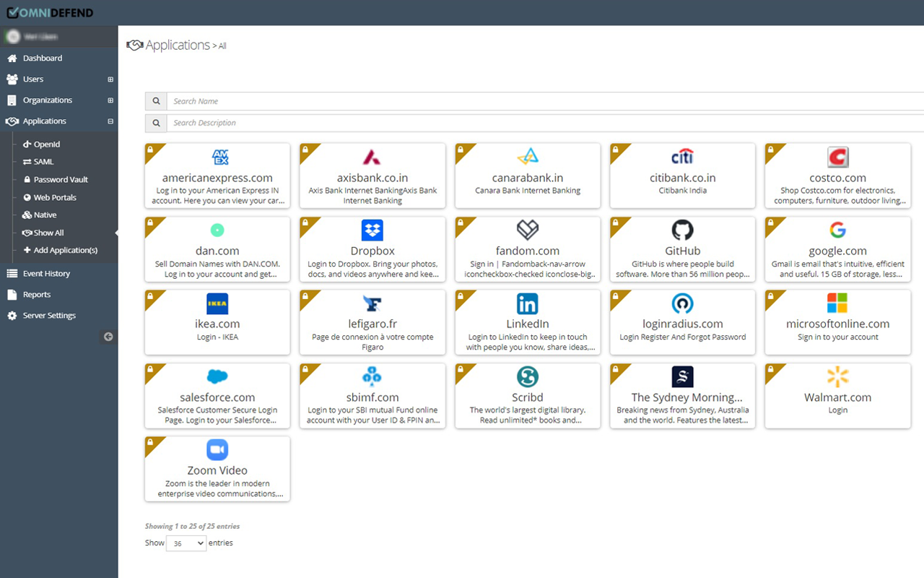Open the IKEA logo icon
The image size is (924, 578).
tap(217, 303)
